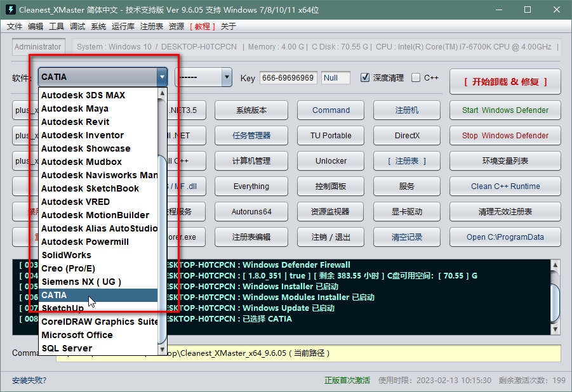Image resolution: width=572 pixels, height=392 pixels.
Task: Click 开始卸载 & 修复 button
Action: click(x=505, y=82)
